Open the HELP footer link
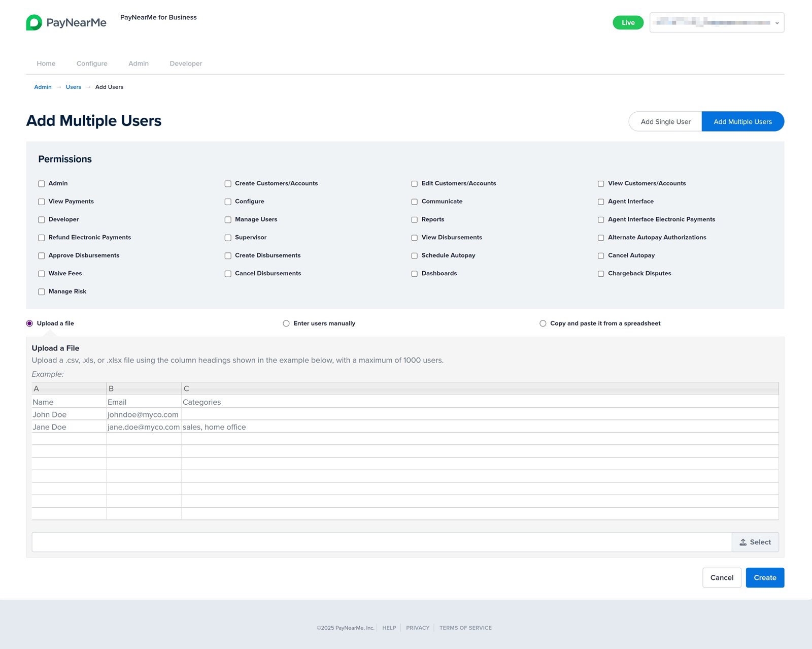This screenshot has height=649, width=812. (389, 628)
